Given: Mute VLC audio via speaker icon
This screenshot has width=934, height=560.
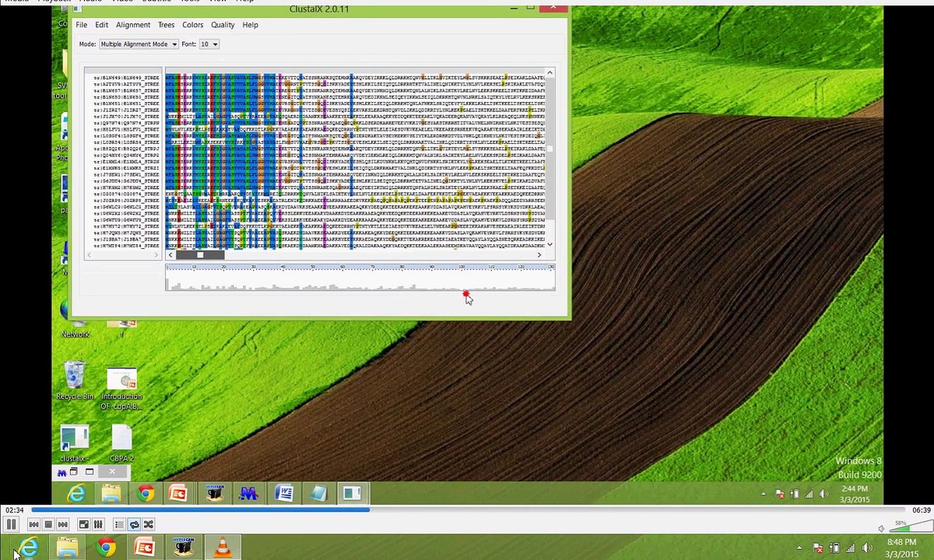Looking at the screenshot, I should [x=882, y=528].
